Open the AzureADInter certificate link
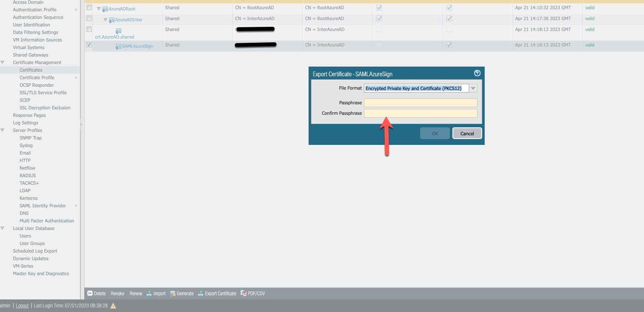 [129, 20]
